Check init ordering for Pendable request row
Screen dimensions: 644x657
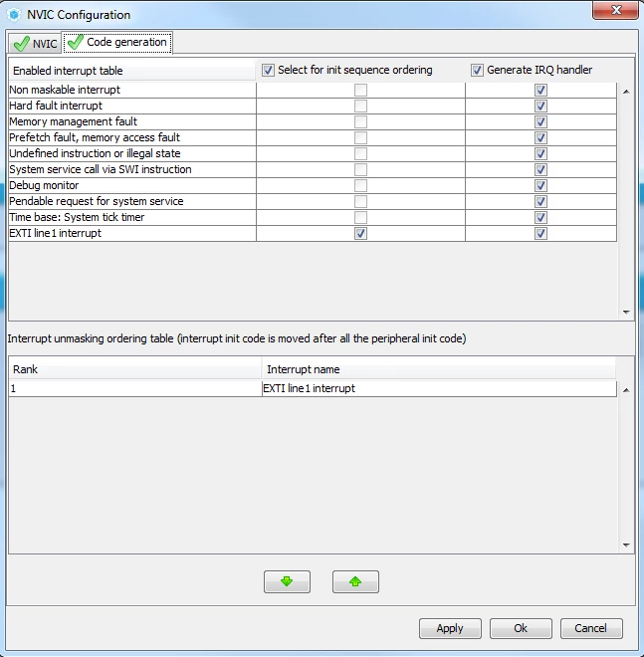[x=360, y=201]
